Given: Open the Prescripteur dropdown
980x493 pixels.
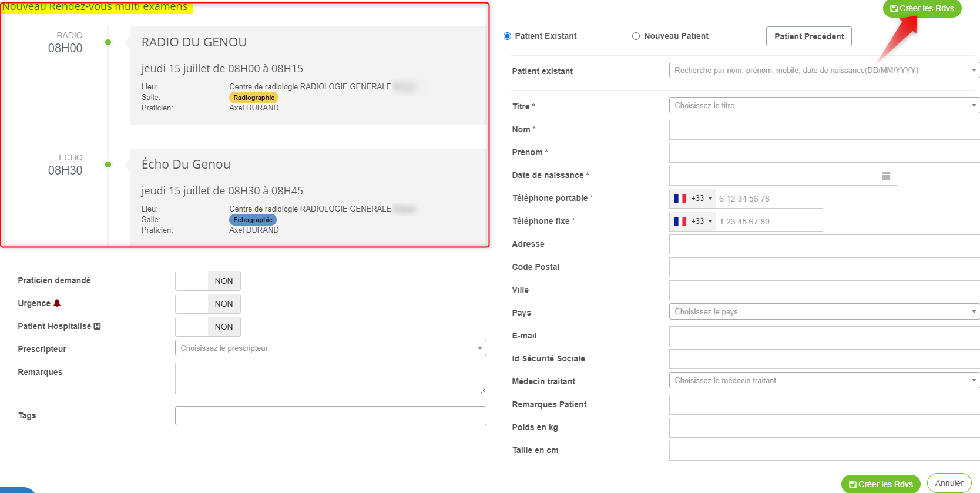Looking at the screenshot, I should 331,348.
